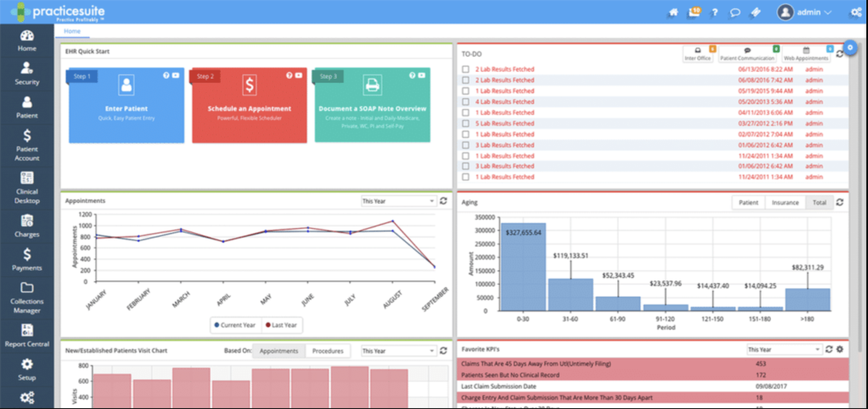Screen dimensions: 868x409
Task: Select Procedures in the Visit Chart toggle
Action: 327,351
